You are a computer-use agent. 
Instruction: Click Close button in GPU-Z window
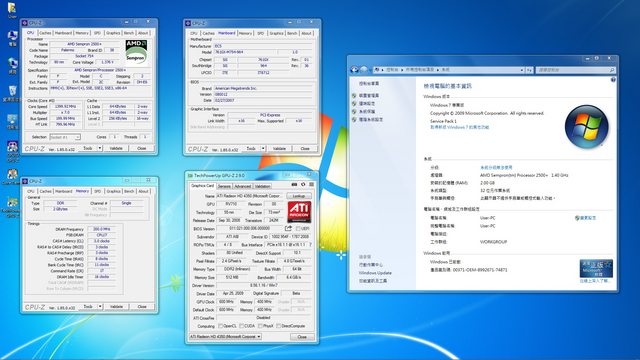point(302,337)
